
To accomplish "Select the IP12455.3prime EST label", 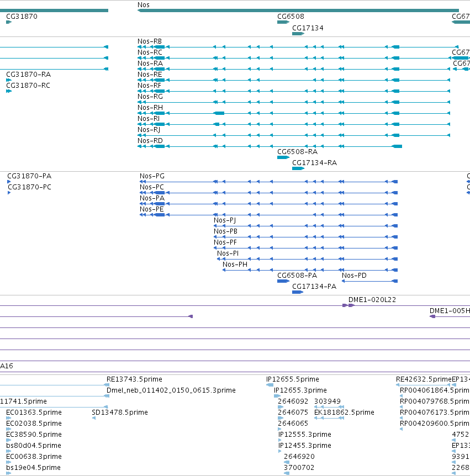I will 305,446.
